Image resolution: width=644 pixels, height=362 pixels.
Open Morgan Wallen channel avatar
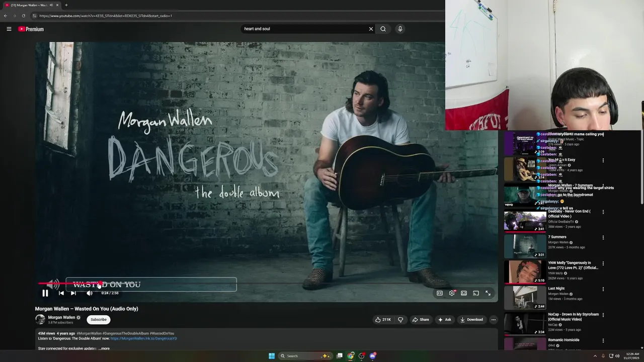(40, 319)
